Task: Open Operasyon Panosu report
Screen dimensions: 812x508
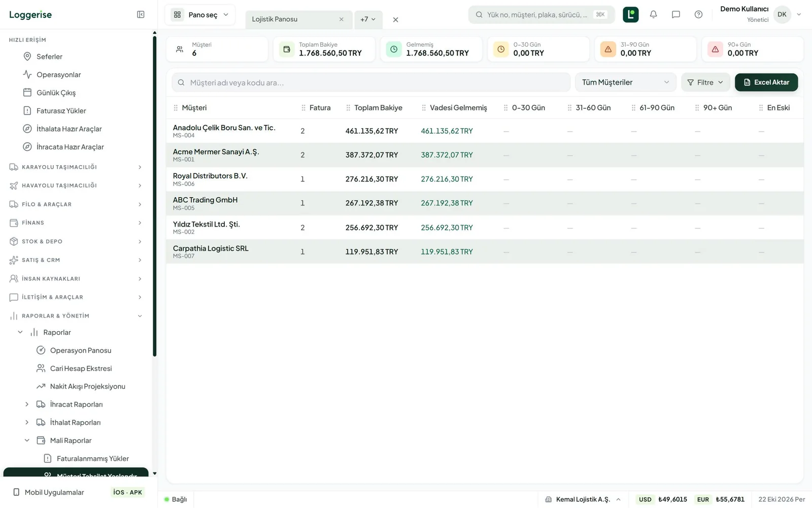Action: pyautogui.click(x=80, y=351)
